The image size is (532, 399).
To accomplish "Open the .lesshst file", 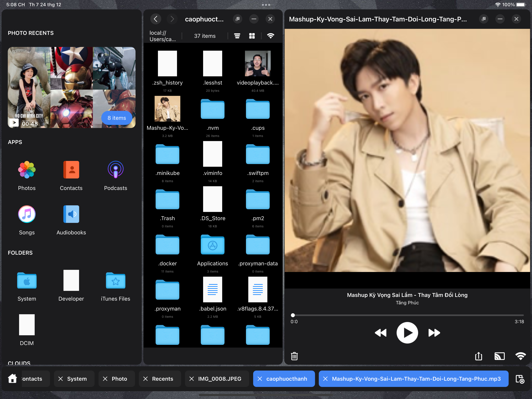I will 213,64.
